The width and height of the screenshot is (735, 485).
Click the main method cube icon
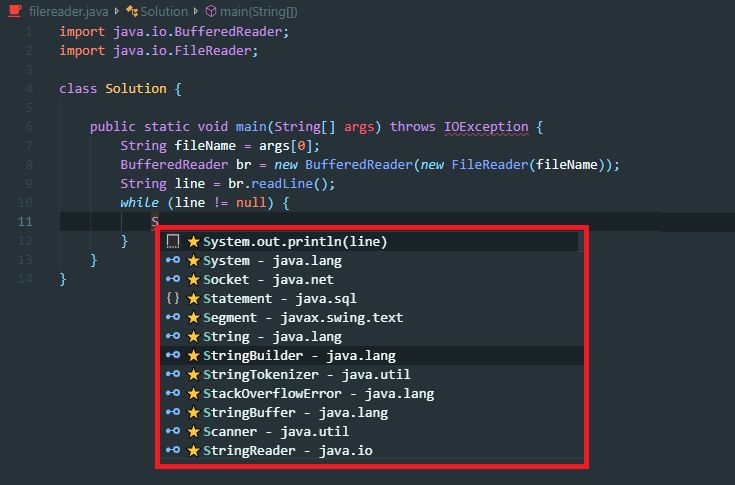[210, 11]
